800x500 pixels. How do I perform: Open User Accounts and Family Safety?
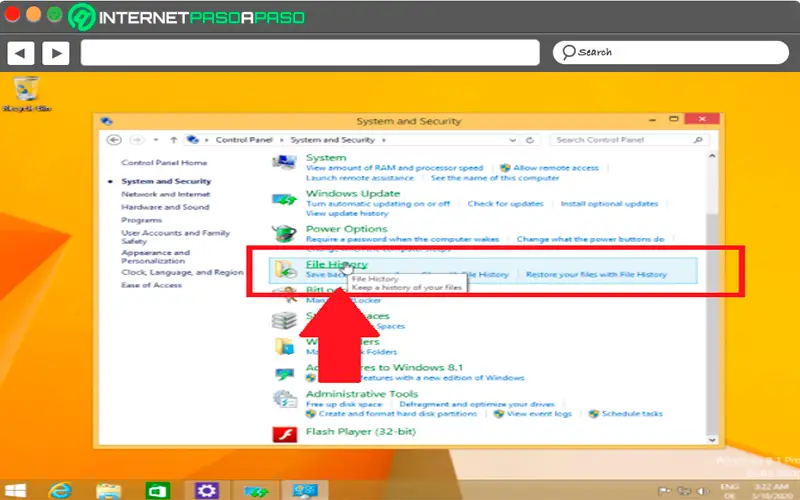(176, 237)
